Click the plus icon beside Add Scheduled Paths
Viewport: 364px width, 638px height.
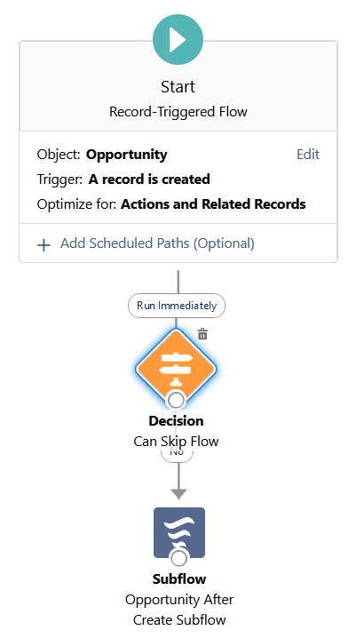(x=44, y=244)
